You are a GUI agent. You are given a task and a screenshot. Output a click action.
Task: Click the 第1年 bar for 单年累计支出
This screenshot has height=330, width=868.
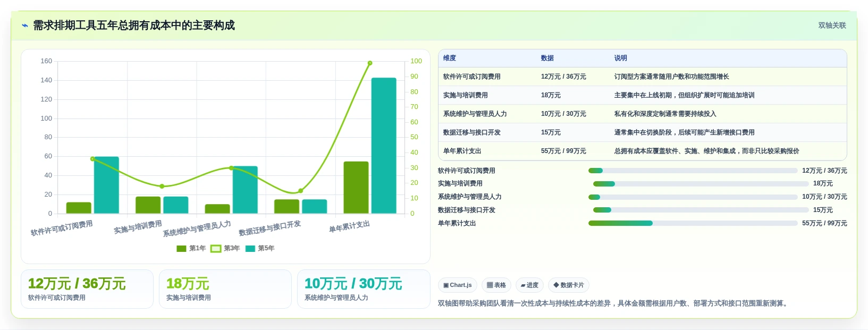coord(356,188)
